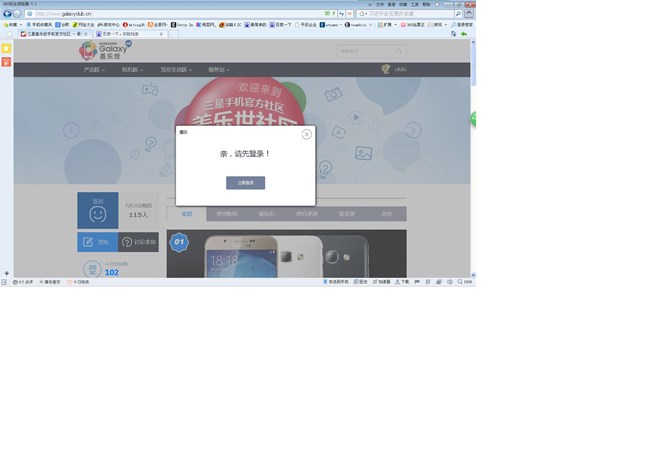Click the Samsung Galaxy club logo
Viewport: 650px width, 475px height.
click(x=106, y=51)
